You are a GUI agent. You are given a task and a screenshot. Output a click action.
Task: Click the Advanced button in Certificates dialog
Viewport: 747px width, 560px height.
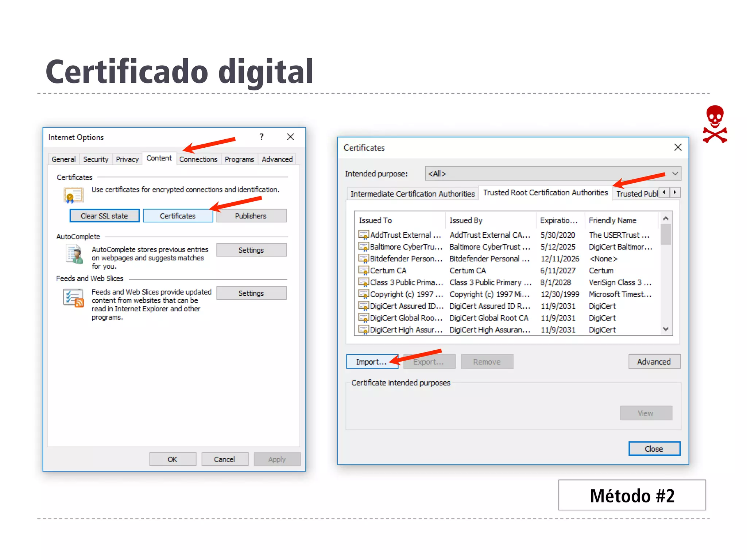pos(654,362)
